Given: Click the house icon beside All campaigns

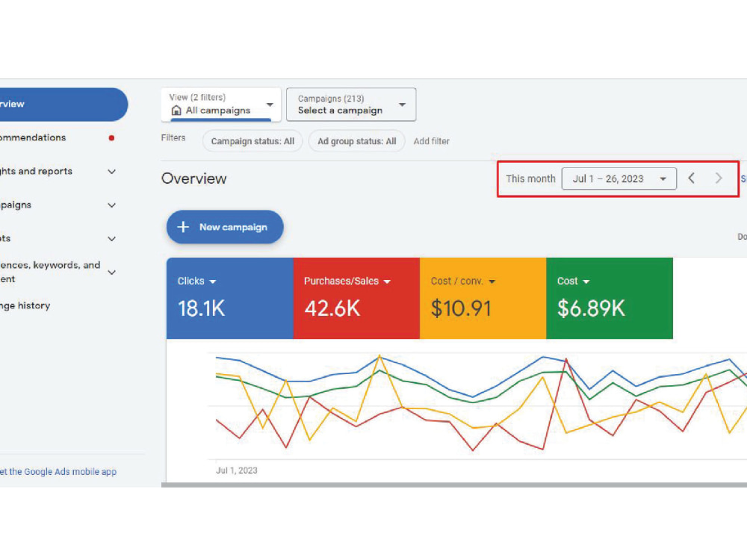Looking at the screenshot, I should [x=176, y=111].
